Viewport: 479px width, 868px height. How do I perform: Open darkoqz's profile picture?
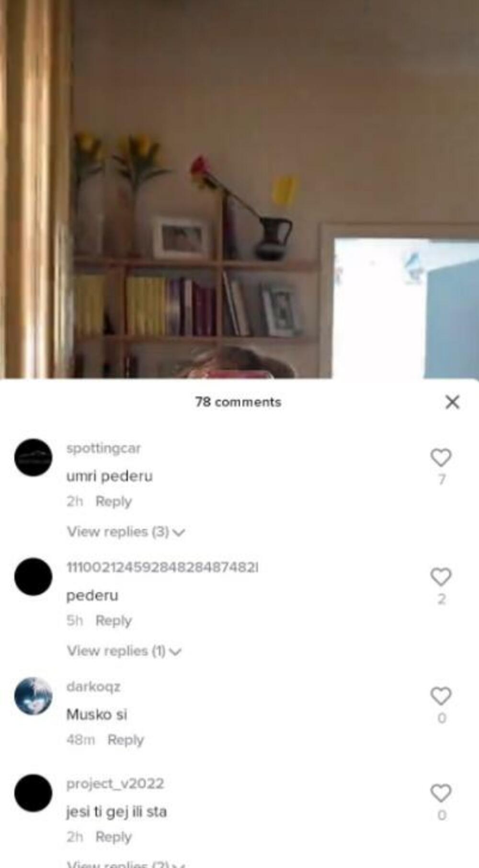(x=33, y=696)
